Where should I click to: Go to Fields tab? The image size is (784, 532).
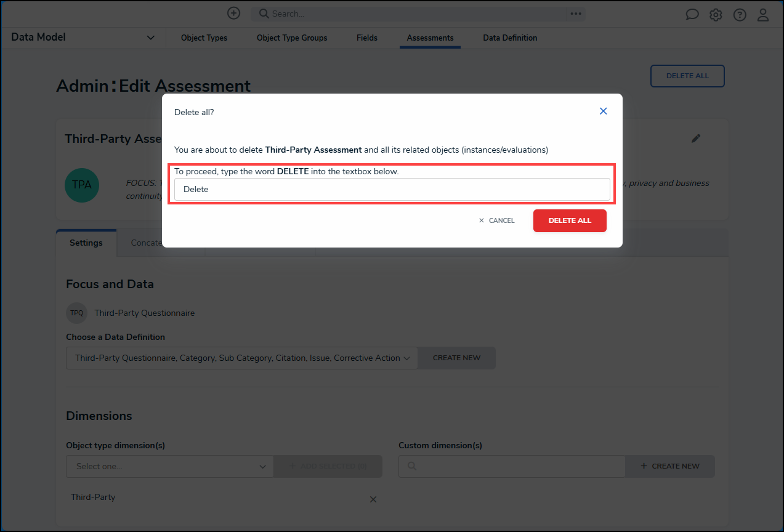(367, 38)
